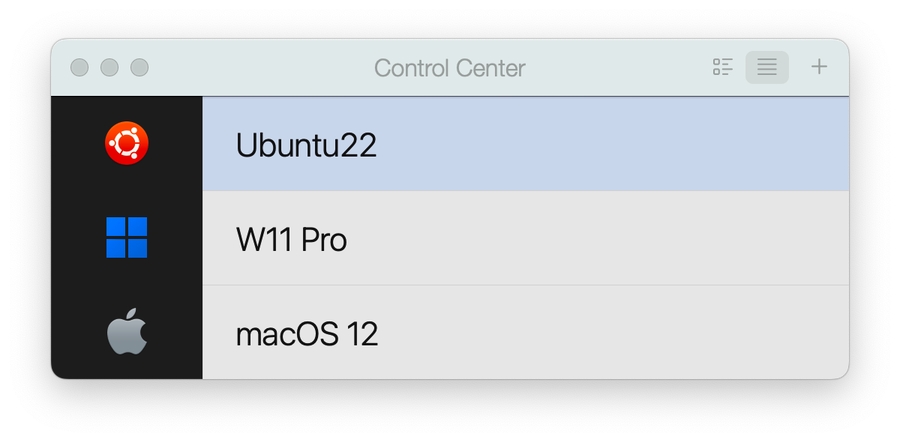
Task: Click empty space in macOS 12 row
Action: tap(608, 332)
